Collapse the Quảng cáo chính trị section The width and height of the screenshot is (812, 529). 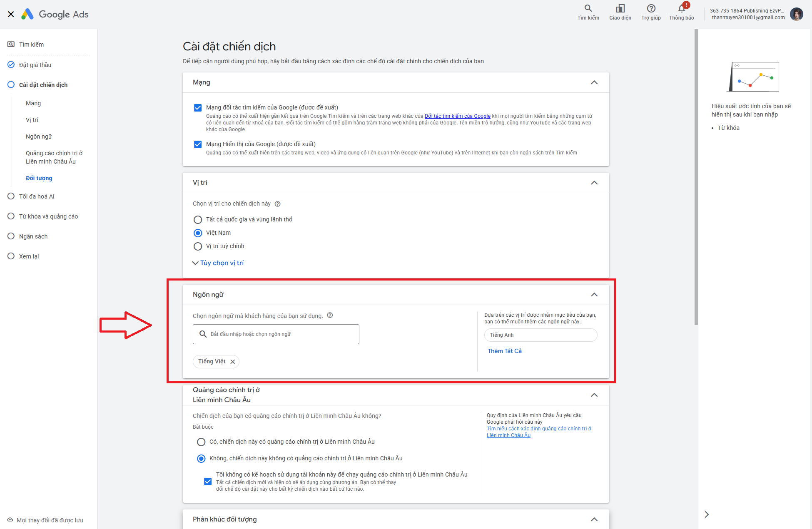click(x=594, y=395)
